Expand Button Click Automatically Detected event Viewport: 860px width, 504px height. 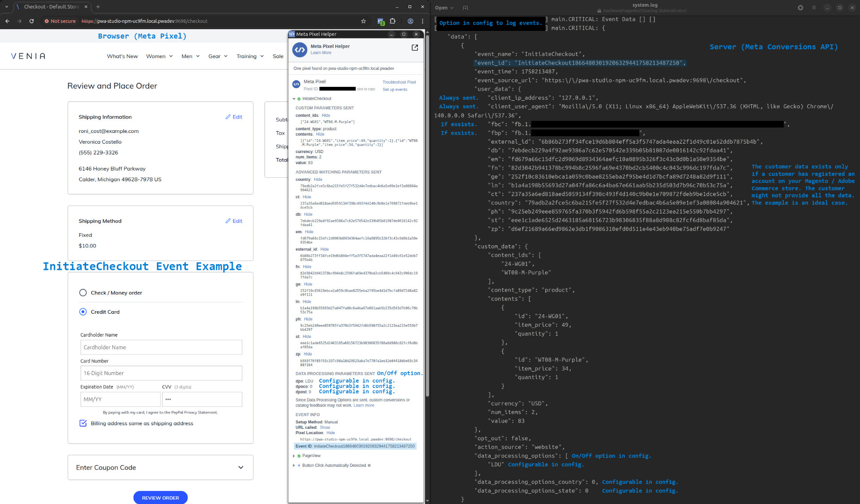click(x=294, y=466)
